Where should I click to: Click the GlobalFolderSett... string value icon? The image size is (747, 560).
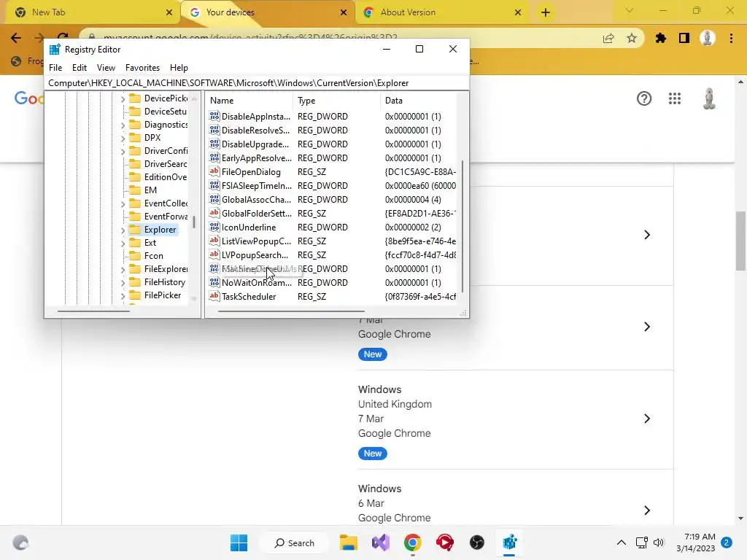(x=214, y=214)
